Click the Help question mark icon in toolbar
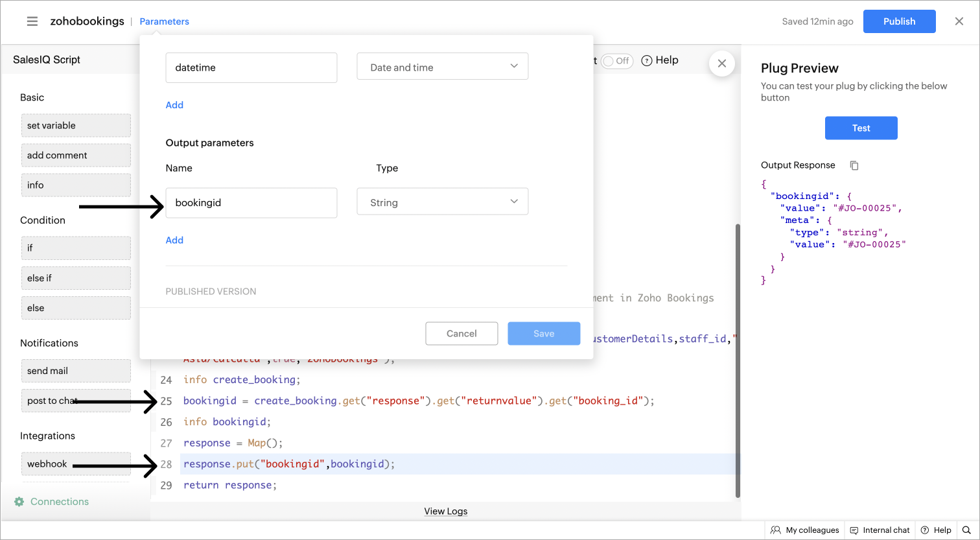 [646, 61]
